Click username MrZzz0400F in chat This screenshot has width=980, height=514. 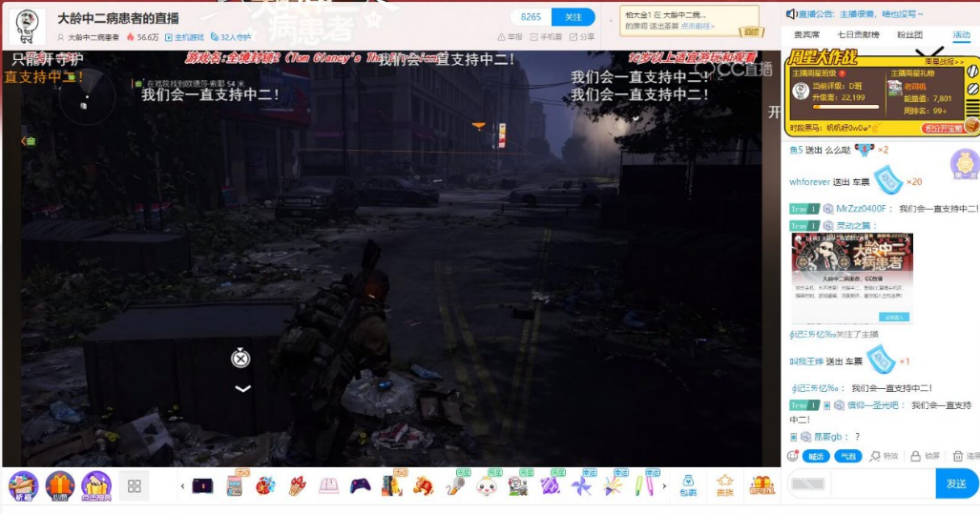(862, 209)
